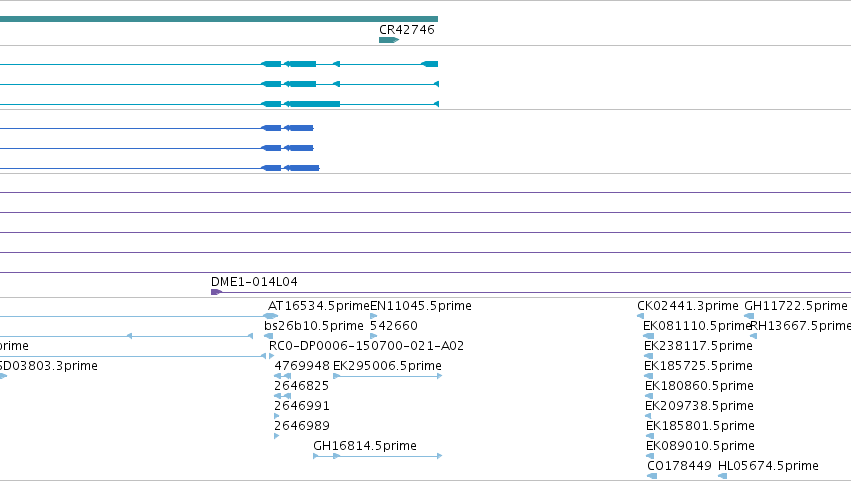The image size is (851, 481).
Task: Select the HL05674.5prime label
Action: pos(768,466)
